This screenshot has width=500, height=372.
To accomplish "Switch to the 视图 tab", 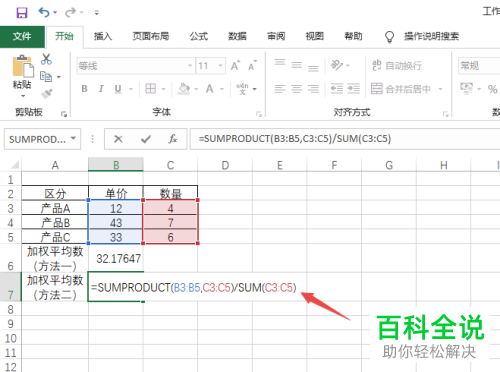I will point(315,36).
